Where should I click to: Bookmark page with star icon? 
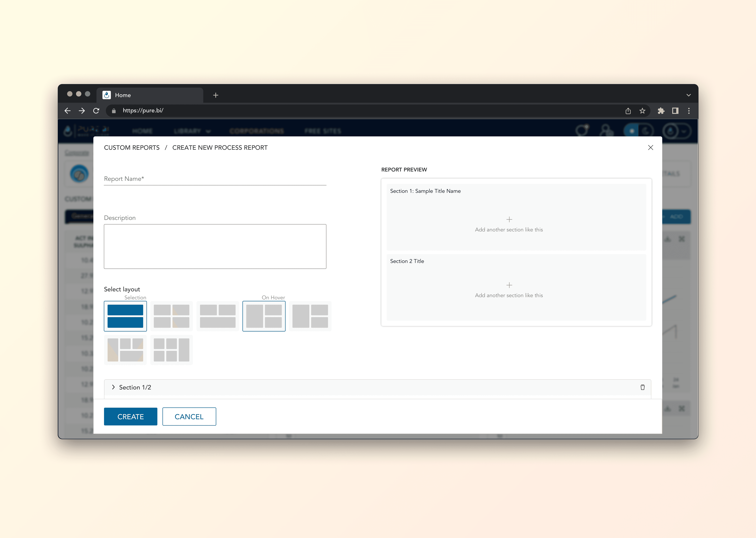(x=642, y=111)
